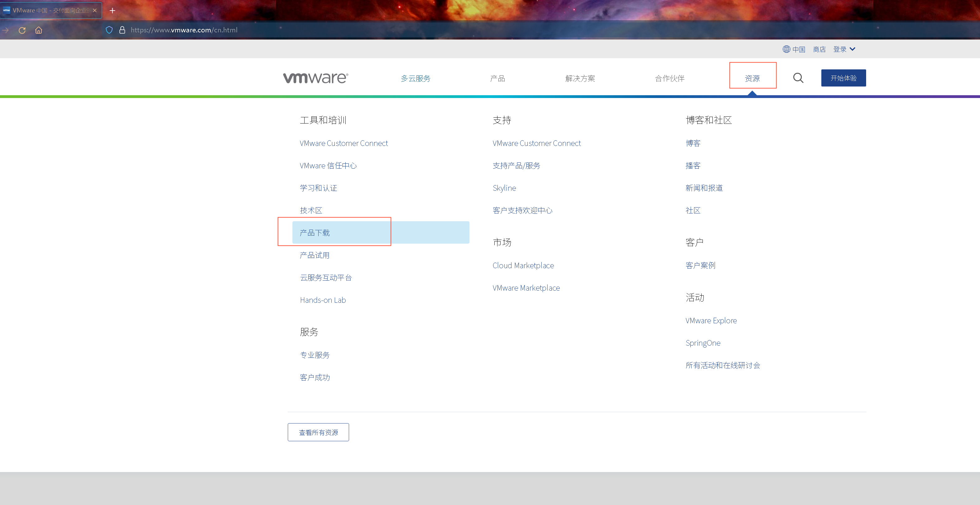
Task: Open the 产品 menu
Action: coord(497,78)
